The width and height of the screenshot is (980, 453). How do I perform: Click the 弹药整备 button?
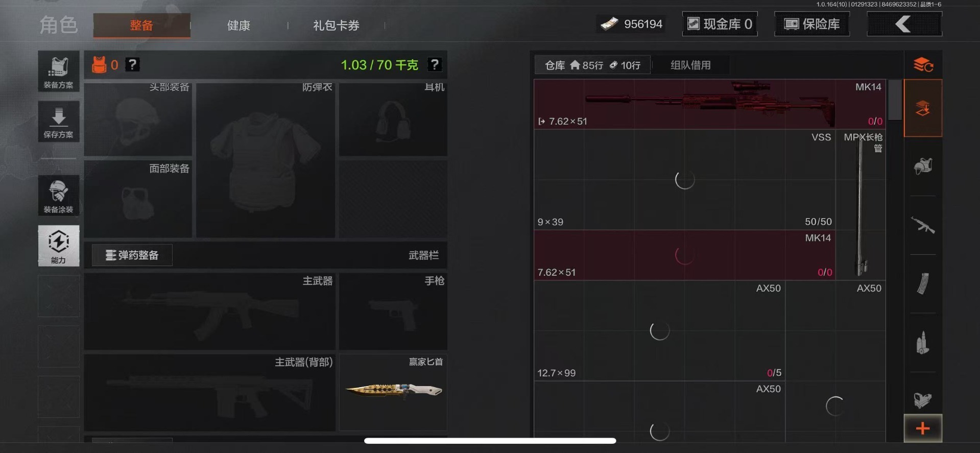click(x=132, y=255)
